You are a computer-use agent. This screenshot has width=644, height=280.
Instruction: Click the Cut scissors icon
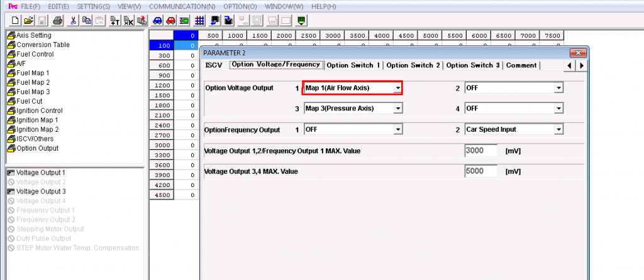(74, 20)
